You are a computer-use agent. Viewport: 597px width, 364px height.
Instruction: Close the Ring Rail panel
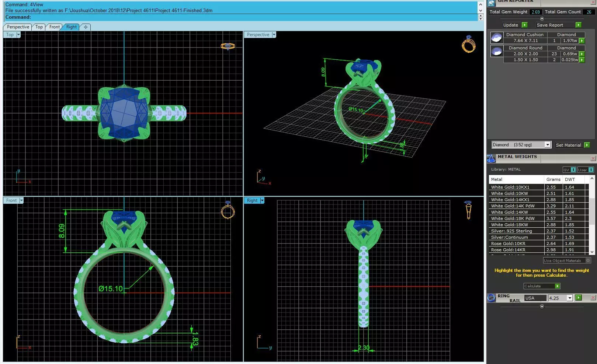(x=593, y=298)
